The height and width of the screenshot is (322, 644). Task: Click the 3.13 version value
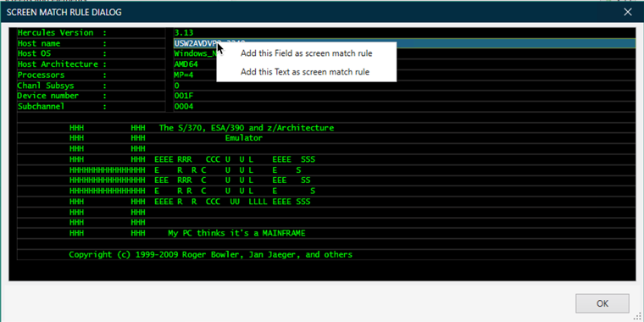[x=184, y=33]
